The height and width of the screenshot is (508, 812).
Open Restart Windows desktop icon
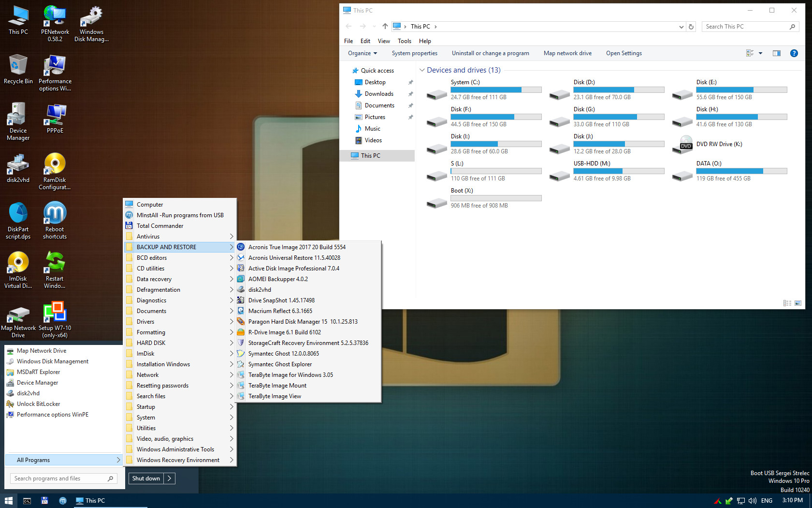click(55, 270)
